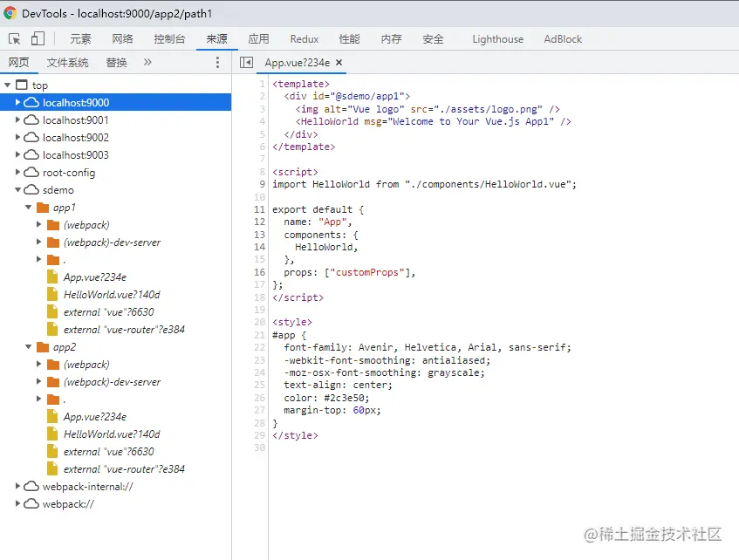This screenshot has width=739, height=560.
Task: Switch to the 安全 tab
Action: pyautogui.click(x=433, y=39)
